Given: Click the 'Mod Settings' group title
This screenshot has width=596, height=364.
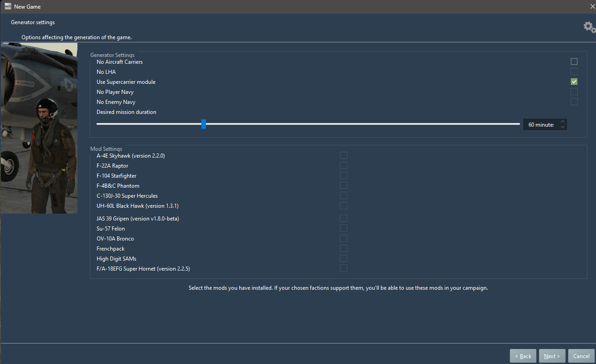Looking at the screenshot, I should 106,149.
